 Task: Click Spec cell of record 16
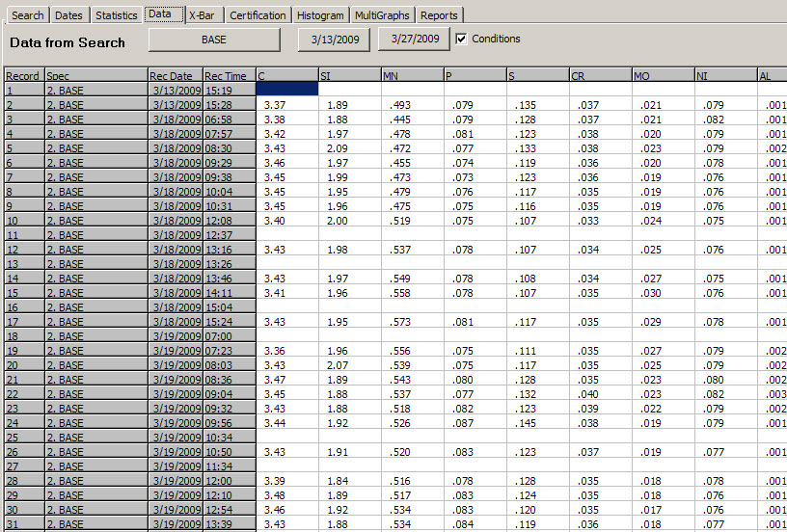click(x=96, y=306)
